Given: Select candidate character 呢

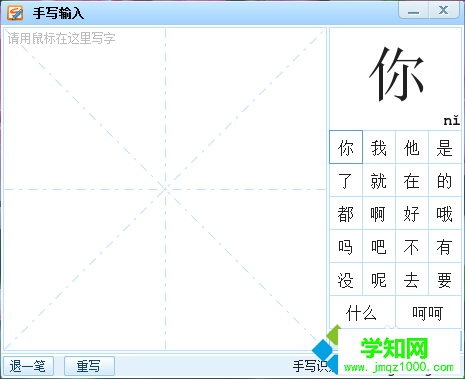Looking at the screenshot, I should coord(379,279).
